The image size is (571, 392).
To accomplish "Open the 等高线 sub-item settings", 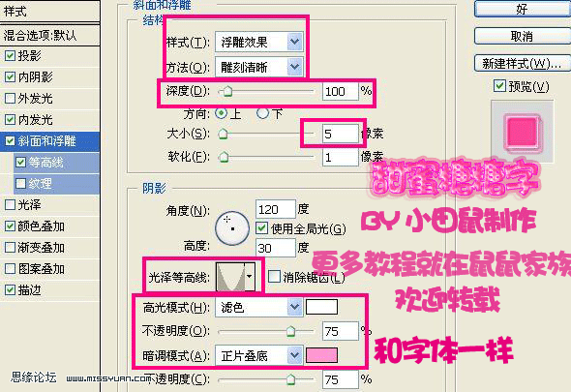I will pyautogui.click(x=46, y=163).
